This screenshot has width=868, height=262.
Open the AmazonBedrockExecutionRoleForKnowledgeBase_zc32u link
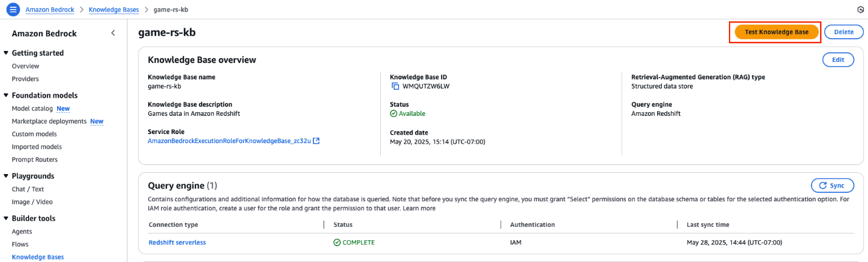coord(230,141)
